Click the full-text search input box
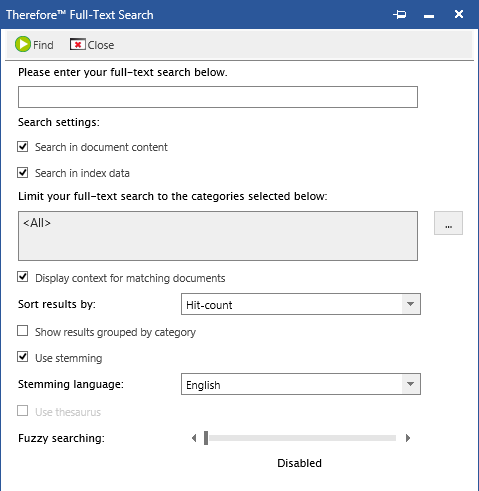The width and height of the screenshot is (479, 491). [x=218, y=97]
